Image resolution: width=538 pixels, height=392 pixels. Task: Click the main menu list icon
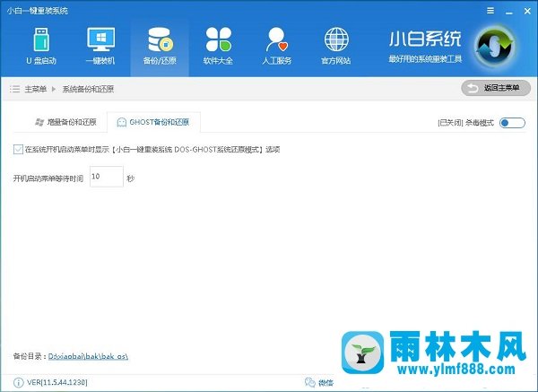14,89
